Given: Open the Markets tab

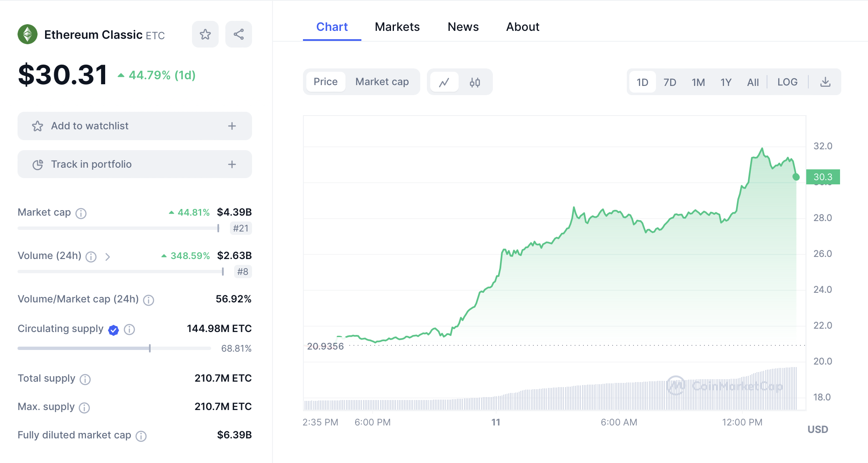Looking at the screenshot, I should pyautogui.click(x=397, y=27).
